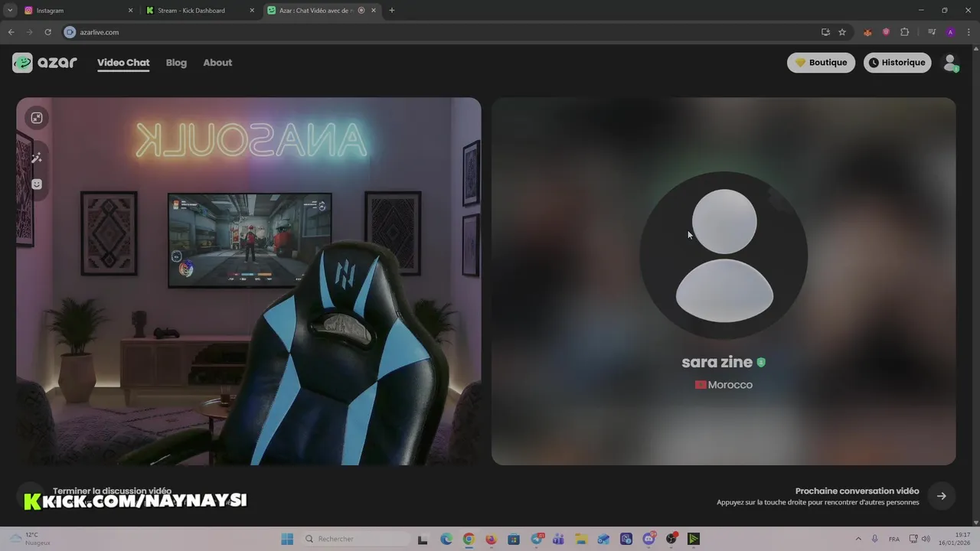
Task: Switch FRA keyboard language
Action: point(893,539)
